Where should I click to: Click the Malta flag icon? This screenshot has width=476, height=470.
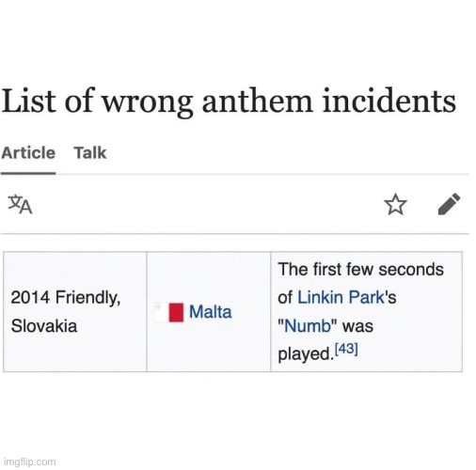pyautogui.click(x=169, y=312)
